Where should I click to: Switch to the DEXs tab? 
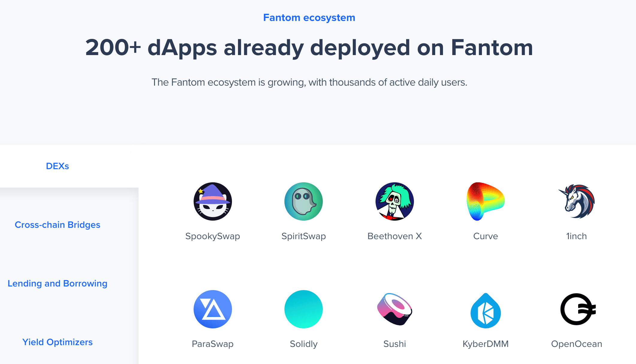coord(58,166)
